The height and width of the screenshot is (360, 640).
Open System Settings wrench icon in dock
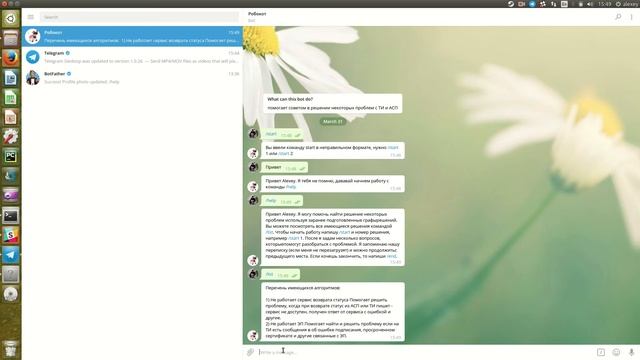pos(11,137)
